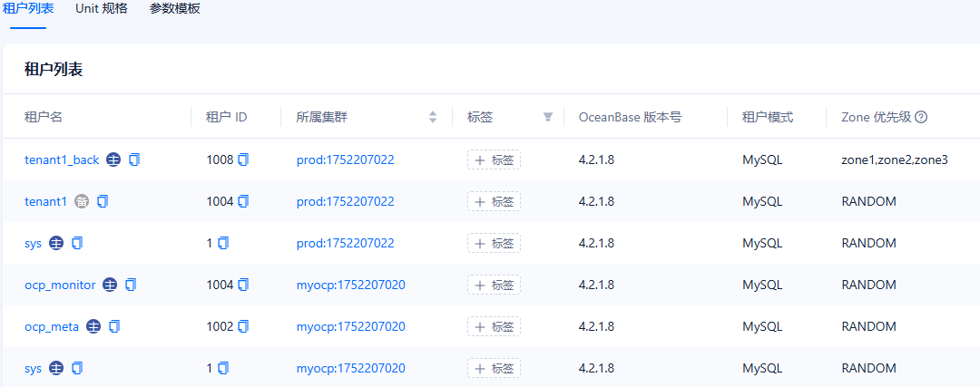Copy tenant name ocp_meta

pyautogui.click(x=114, y=326)
